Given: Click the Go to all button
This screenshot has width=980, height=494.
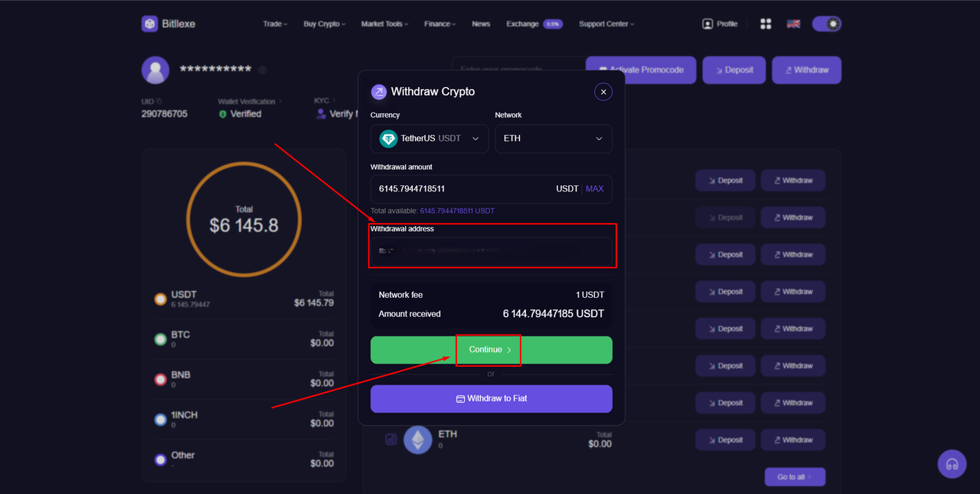Looking at the screenshot, I should (795, 476).
